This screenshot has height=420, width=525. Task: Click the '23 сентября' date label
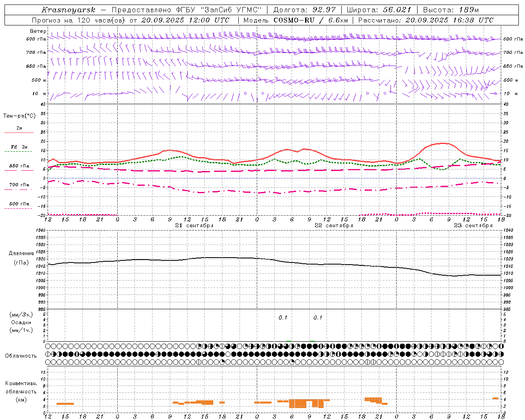(x=473, y=226)
